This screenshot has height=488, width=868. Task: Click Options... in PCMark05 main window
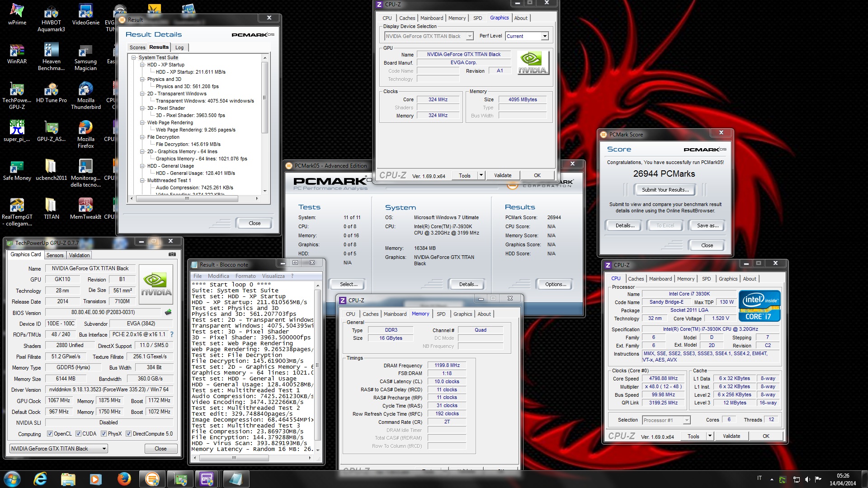tap(555, 284)
